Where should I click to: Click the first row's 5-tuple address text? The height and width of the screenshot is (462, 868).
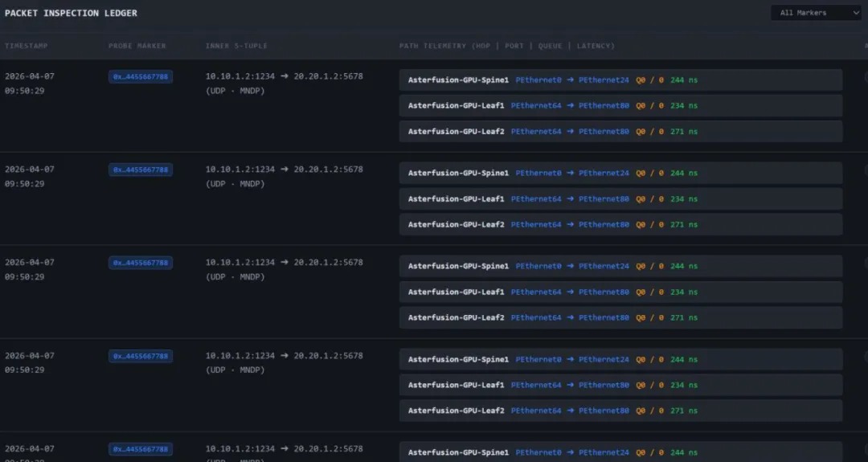[x=284, y=76]
